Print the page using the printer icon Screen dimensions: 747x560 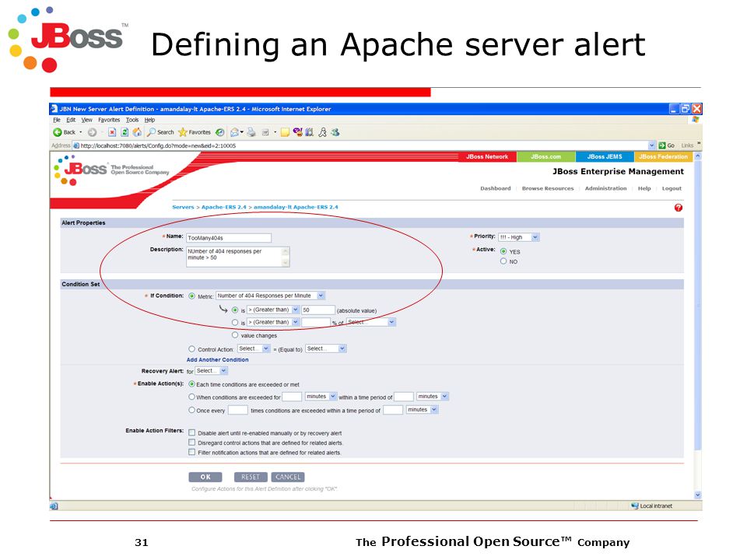pyautogui.click(x=251, y=132)
